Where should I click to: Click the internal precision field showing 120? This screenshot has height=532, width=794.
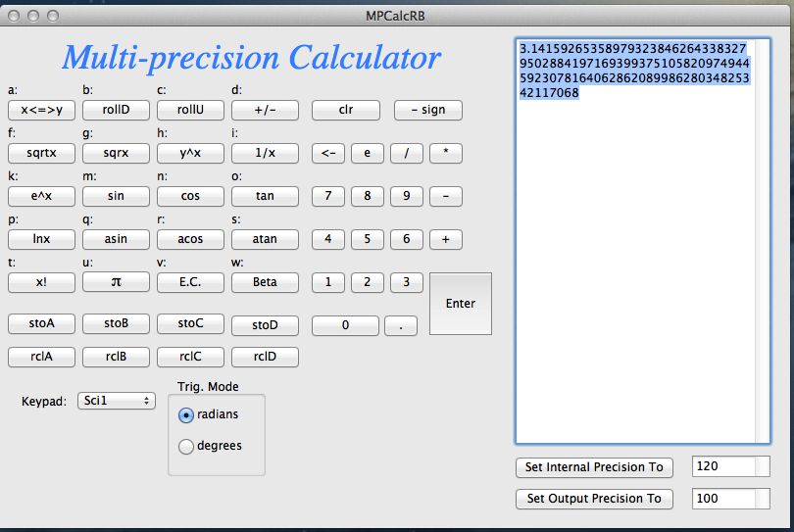coord(723,467)
